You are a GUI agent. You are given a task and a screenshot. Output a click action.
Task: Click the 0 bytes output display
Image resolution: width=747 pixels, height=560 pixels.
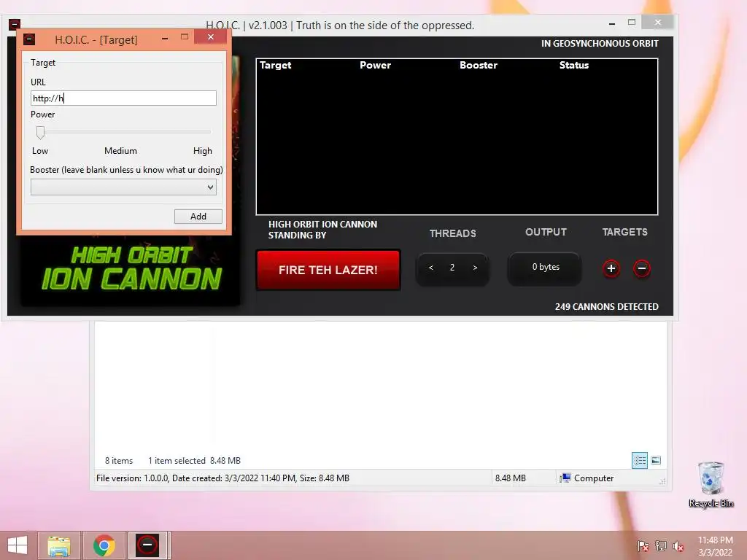click(546, 267)
